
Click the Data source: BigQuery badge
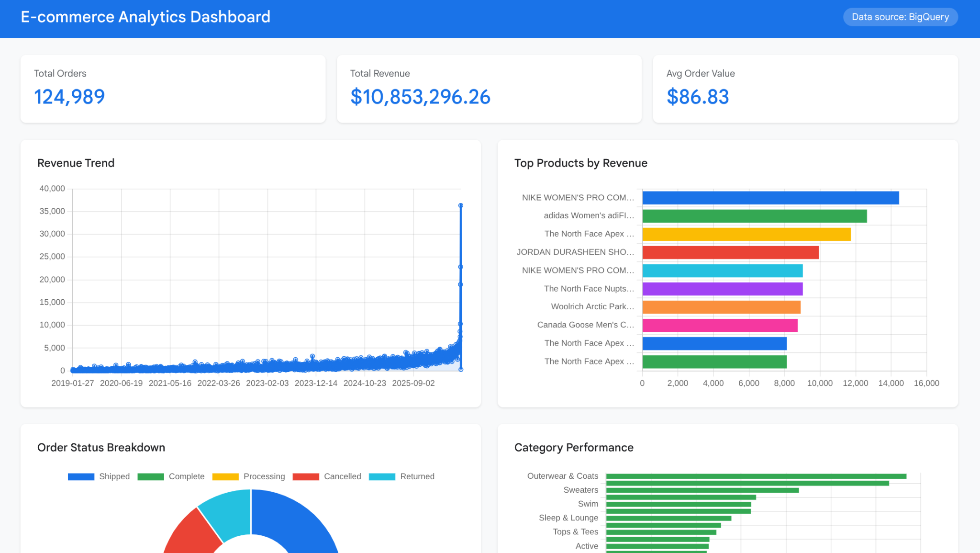coord(900,17)
